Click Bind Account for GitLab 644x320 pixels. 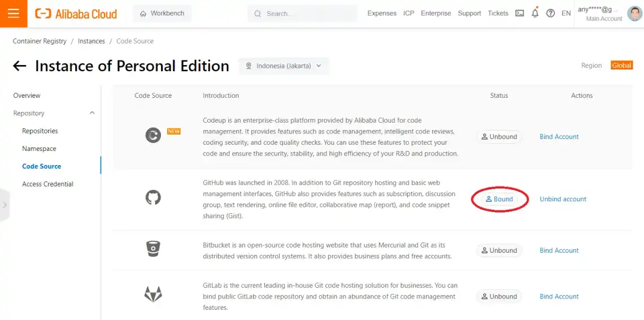[559, 297]
